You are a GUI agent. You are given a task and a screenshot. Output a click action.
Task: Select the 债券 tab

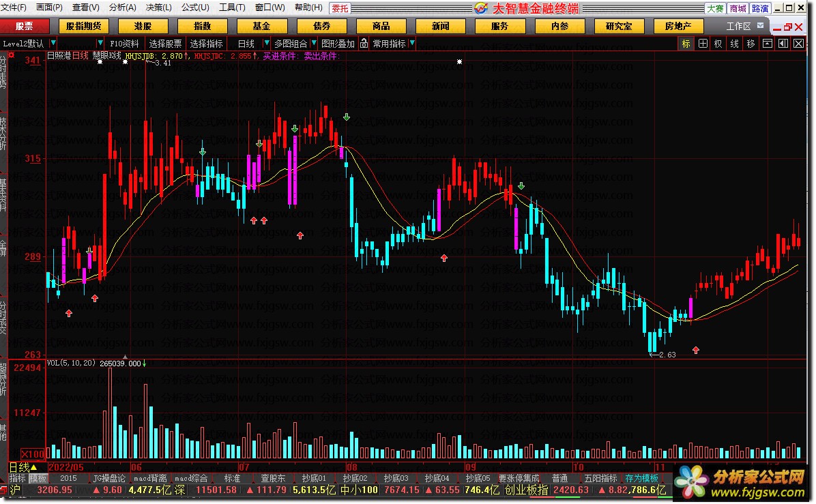(321, 26)
